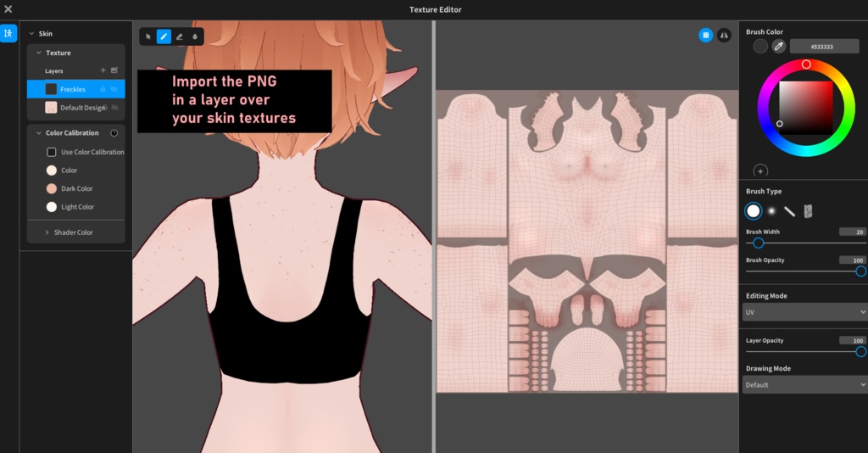Select the brush pen tool
The width and height of the screenshot is (868, 453).
pyautogui.click(x=164, y=36)
